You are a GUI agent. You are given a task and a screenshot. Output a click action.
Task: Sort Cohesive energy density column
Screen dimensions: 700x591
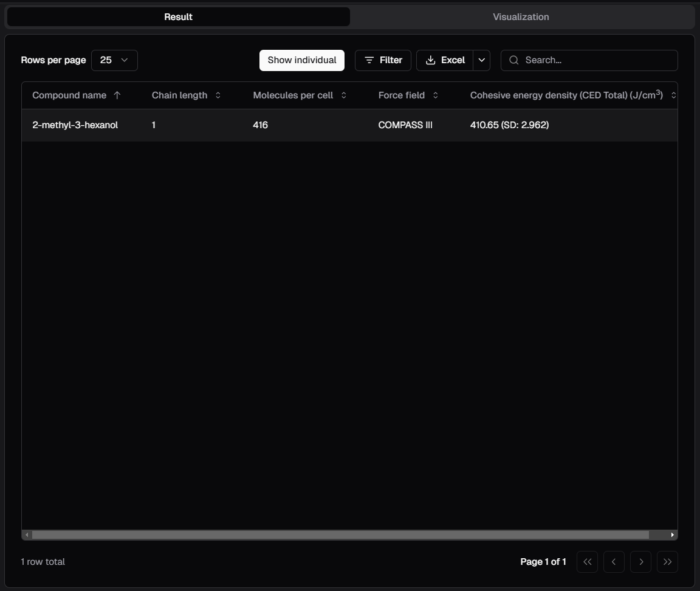pyautogui.click(x=673, y=95)
